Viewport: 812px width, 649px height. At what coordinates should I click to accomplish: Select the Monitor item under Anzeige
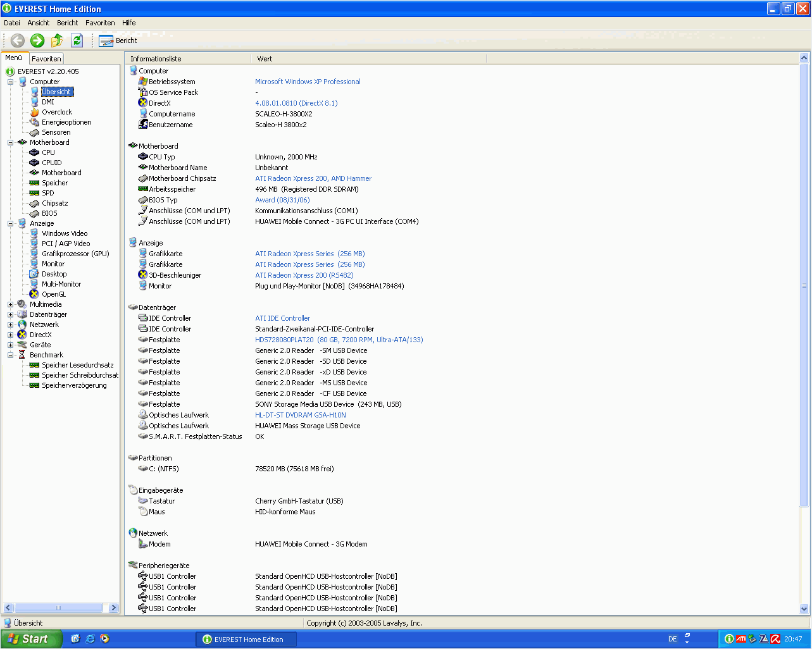click(x=53, y=264)
